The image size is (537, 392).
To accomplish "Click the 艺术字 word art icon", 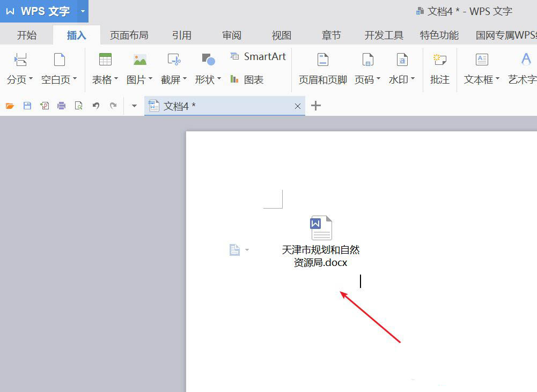I will pos(526,60).
